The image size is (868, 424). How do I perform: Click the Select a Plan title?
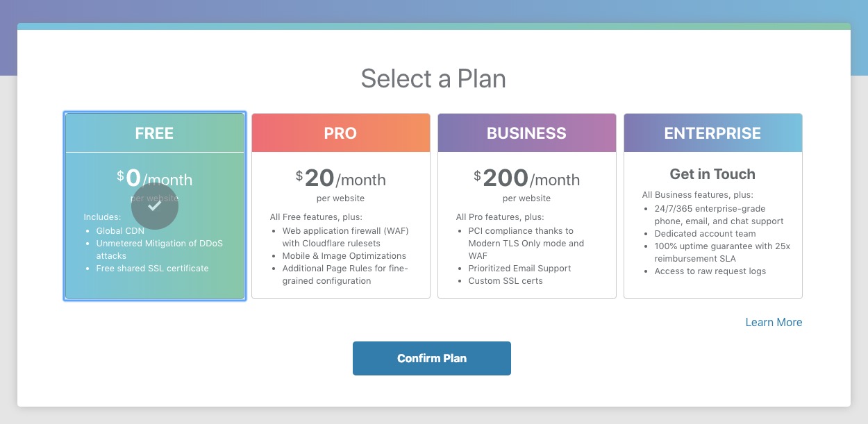(x=433, y=78)
